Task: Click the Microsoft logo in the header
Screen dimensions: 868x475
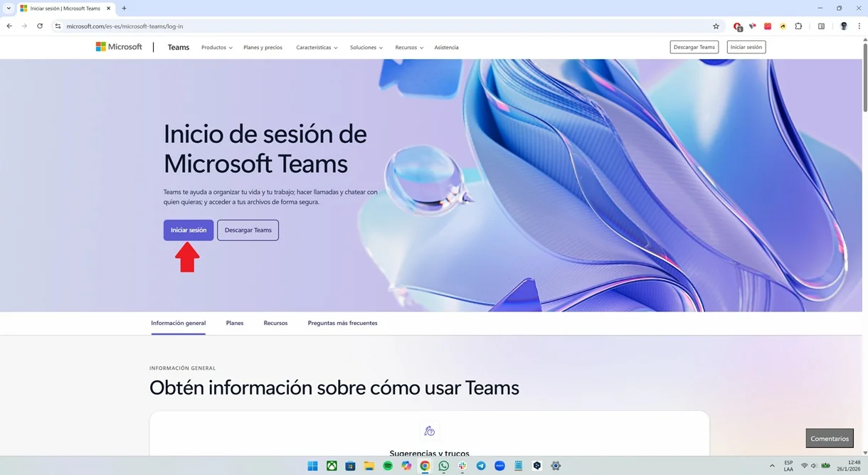Action: click(119, 47)
